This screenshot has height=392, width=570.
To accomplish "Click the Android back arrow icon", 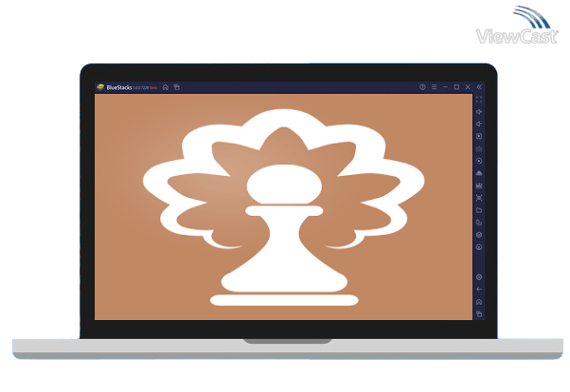I will point(479,290).
